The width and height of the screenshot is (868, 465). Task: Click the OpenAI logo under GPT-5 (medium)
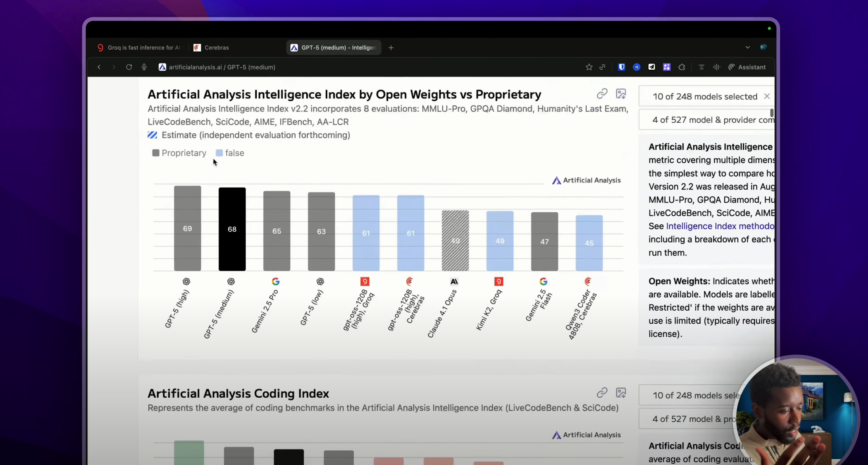[231, 281]
